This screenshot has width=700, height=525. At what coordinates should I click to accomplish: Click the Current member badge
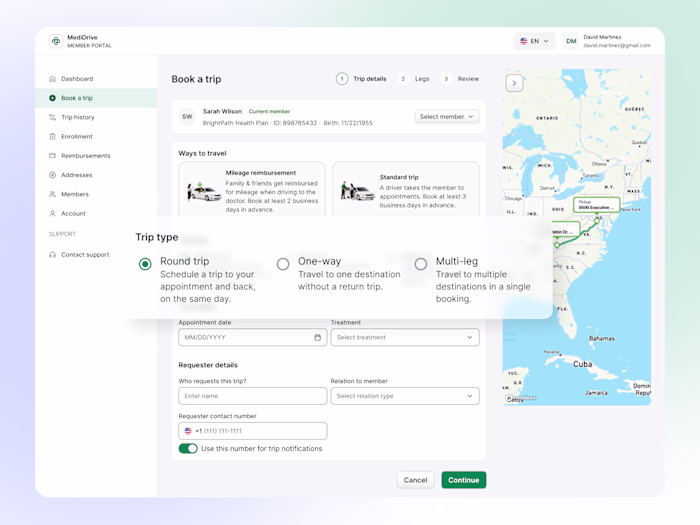pyautogui.click(x=269, y=112)
